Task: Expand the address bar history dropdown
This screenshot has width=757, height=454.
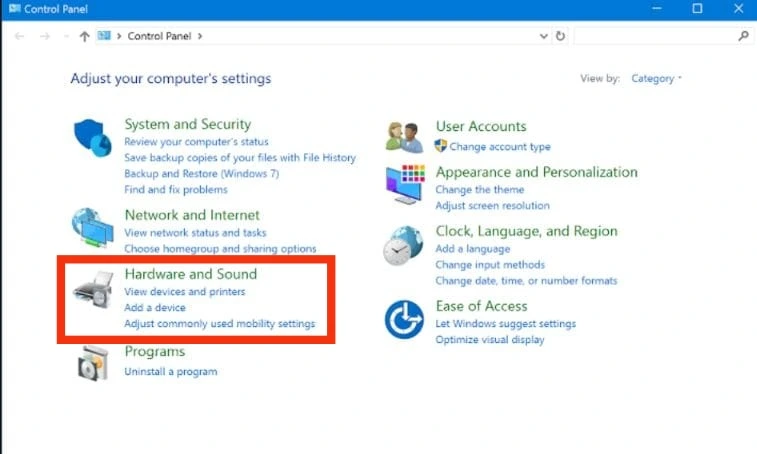Action: point(543,36)
